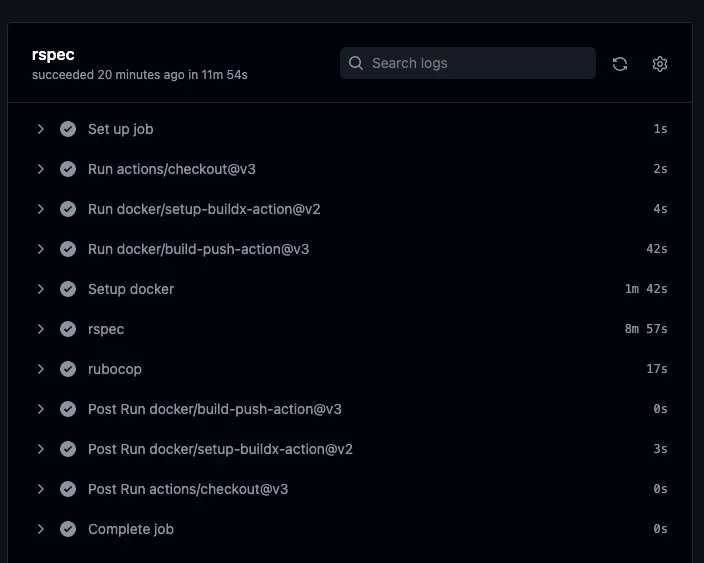
Task: Click the success checkmark beside rubocop
Action: tap(68, 369)
